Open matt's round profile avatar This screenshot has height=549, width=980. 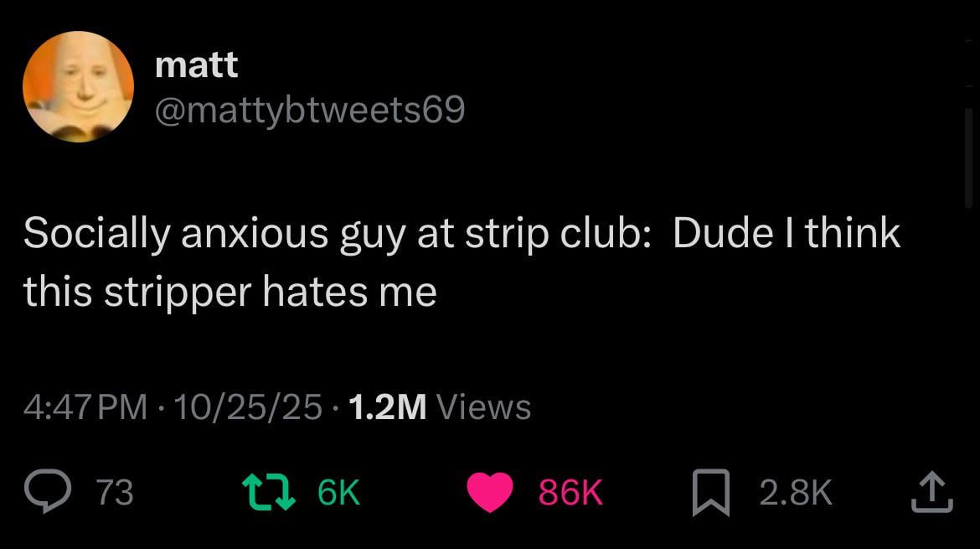tap(78, 87)
